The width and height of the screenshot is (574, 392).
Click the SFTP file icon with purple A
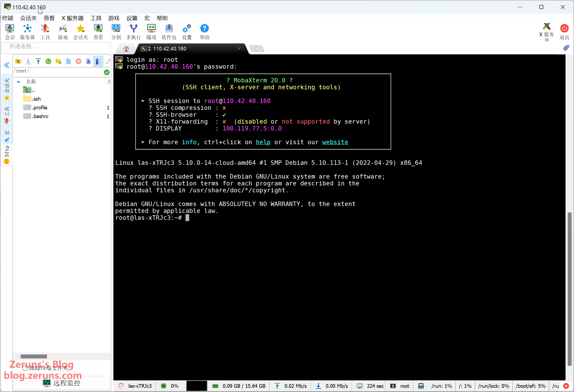coord(89,62)
